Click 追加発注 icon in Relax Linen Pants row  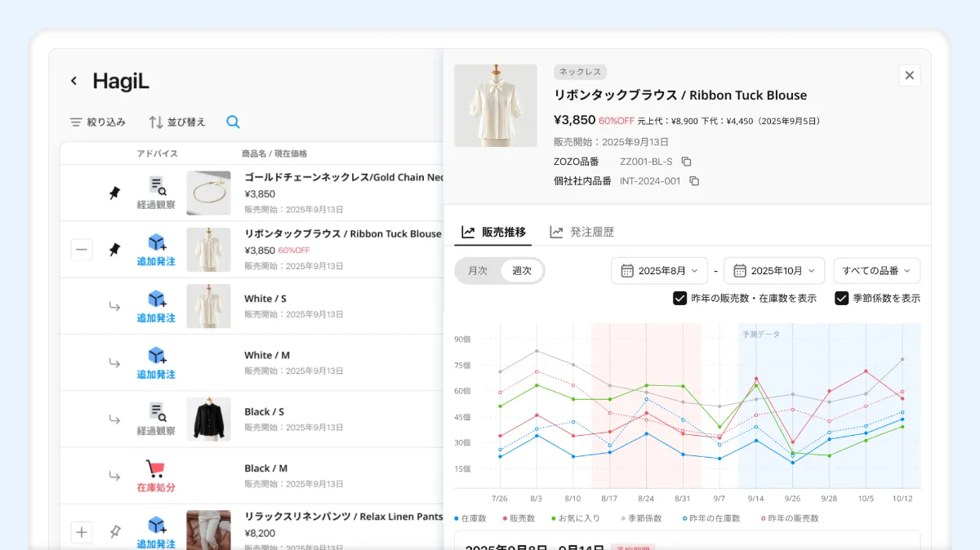tap(156, 531)
